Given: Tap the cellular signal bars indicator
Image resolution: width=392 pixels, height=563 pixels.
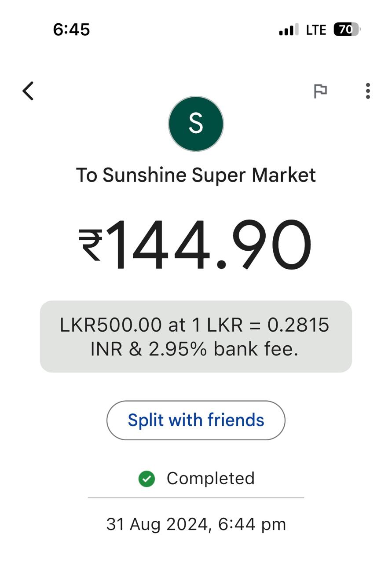Looking at the screenshot, I should 289,29.
